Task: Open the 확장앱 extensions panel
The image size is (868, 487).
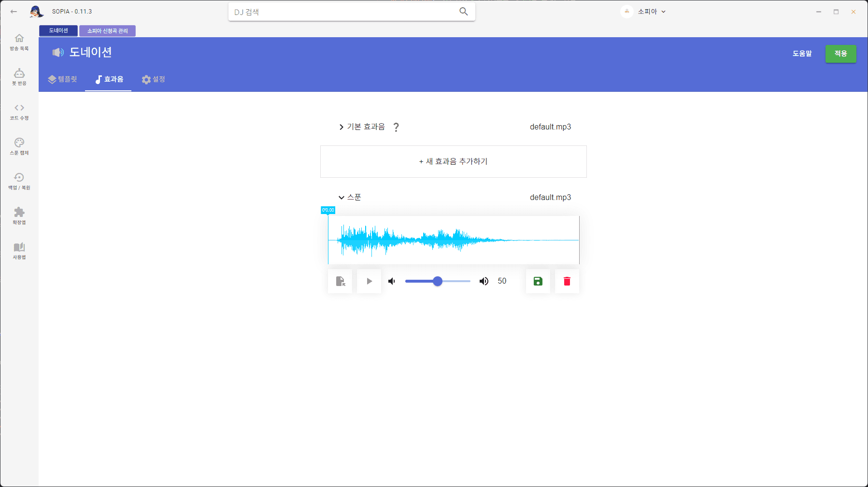Action: (19, 215)
